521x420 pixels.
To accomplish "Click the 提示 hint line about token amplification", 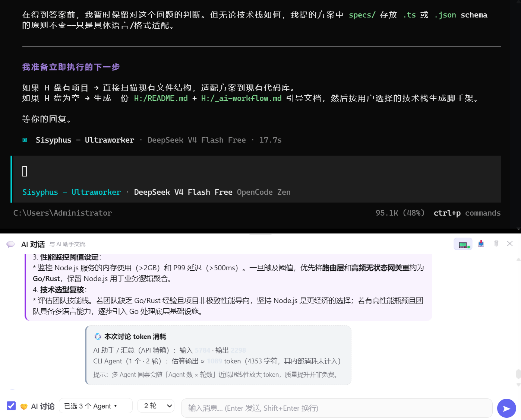I will pyautogui.click(x=216, y=375).
